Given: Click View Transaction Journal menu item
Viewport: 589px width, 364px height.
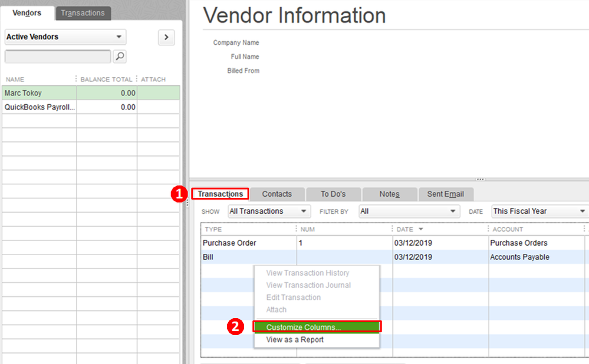Looking at the screenshot, I should coord(308,285).
